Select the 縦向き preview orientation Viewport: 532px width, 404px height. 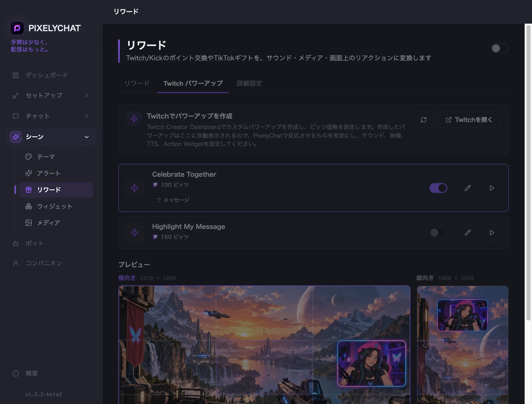coord(425,278)
